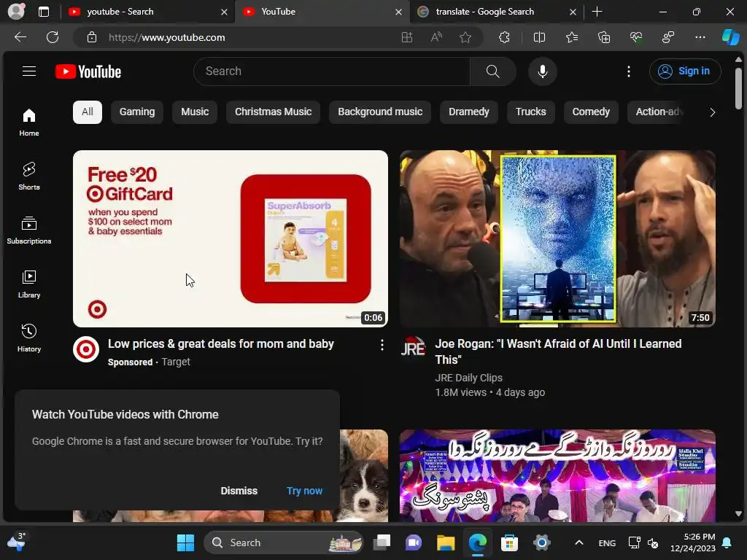Click the Windows taskbar Search box

[284, 542]
